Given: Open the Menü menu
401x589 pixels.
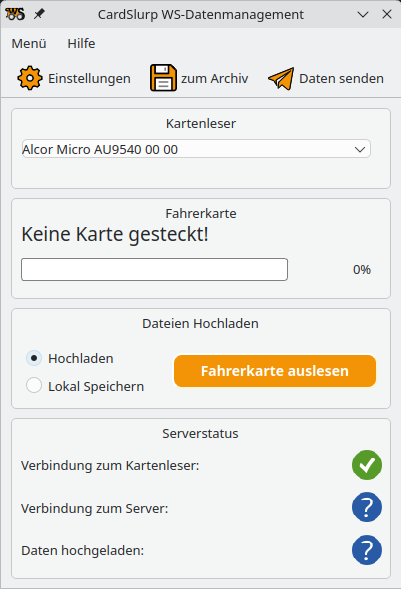Looking at the screenshot, I should [29, 43].
